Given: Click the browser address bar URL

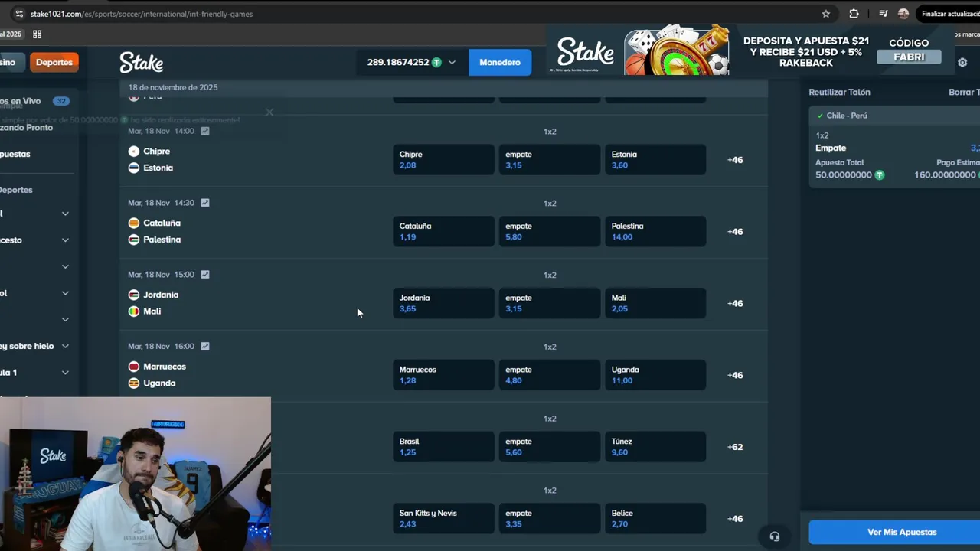Looking at the screenshot, I should 142,14.
